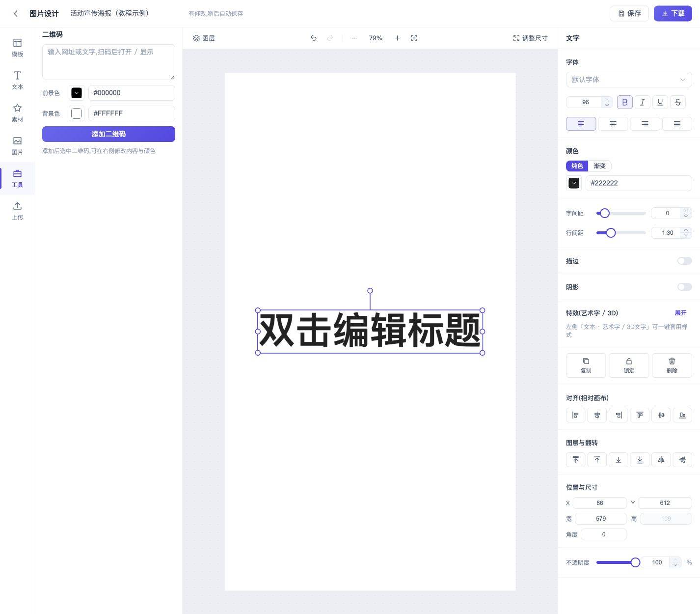Open the 素材 materials sidebar tab
The height and width of the screenshot is (614, 700).
pos(17,113)
